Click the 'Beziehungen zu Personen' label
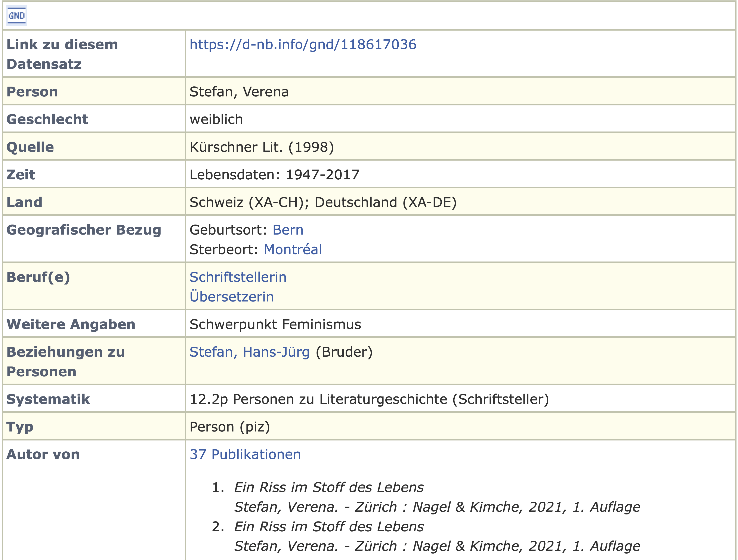This screenshot has height=560, width=738. coord(65,362)
